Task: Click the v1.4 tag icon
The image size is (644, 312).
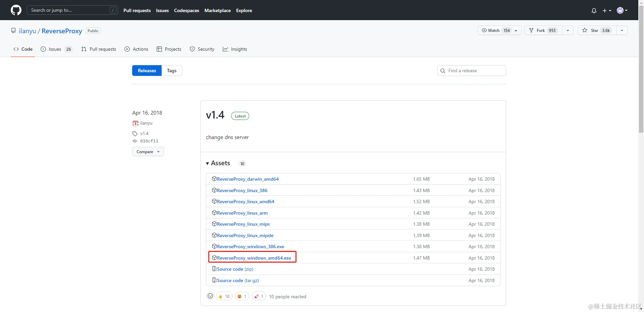Action: tap(135, 134)
